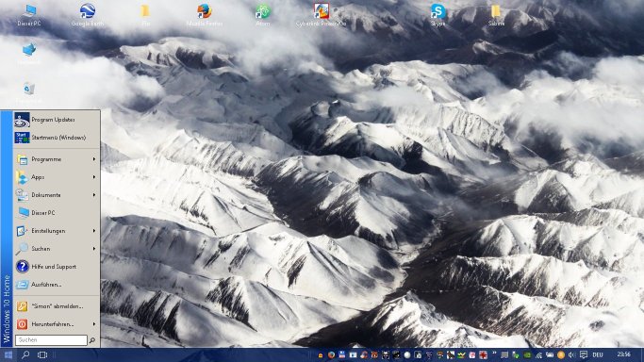Open the Google Earth desktop shortcut

[x=88, y=15]
